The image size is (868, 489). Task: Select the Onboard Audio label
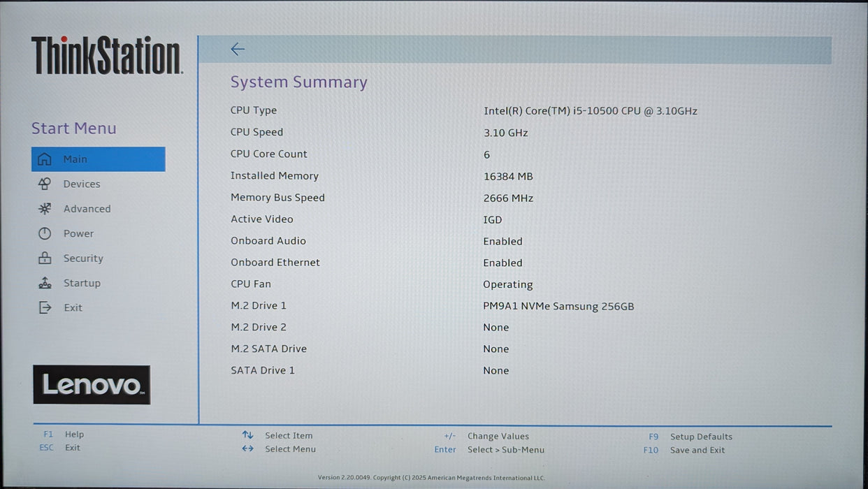coord(268,241)
